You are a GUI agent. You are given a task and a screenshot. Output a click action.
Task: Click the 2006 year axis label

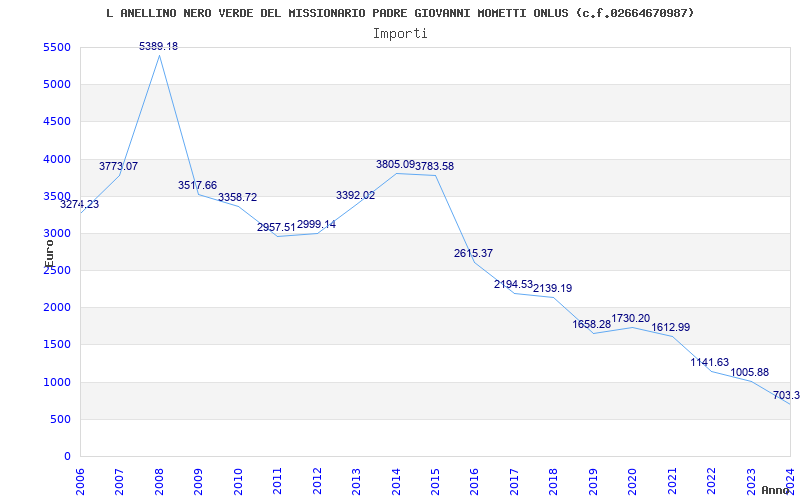(80, 481)
